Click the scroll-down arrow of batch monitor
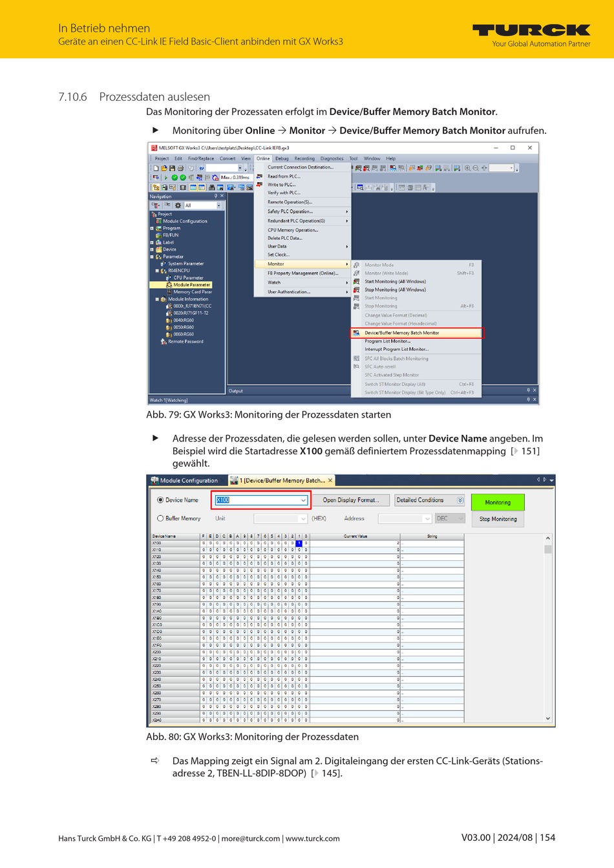This screenshot has width=614, height=868. [548, 718]
